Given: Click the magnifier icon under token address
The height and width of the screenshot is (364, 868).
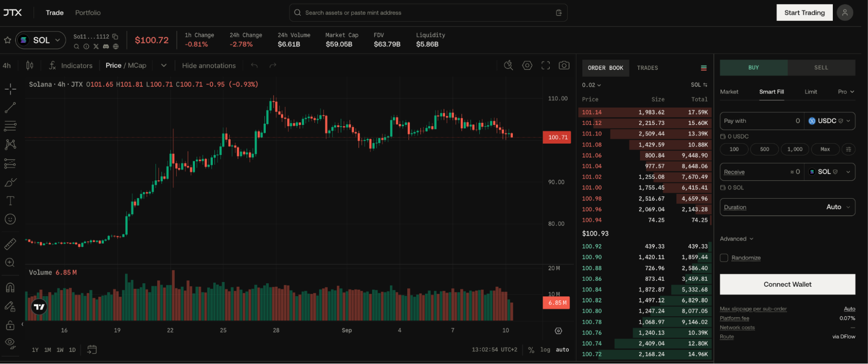Looking at the screenshot, I should (x=76, y=46).
